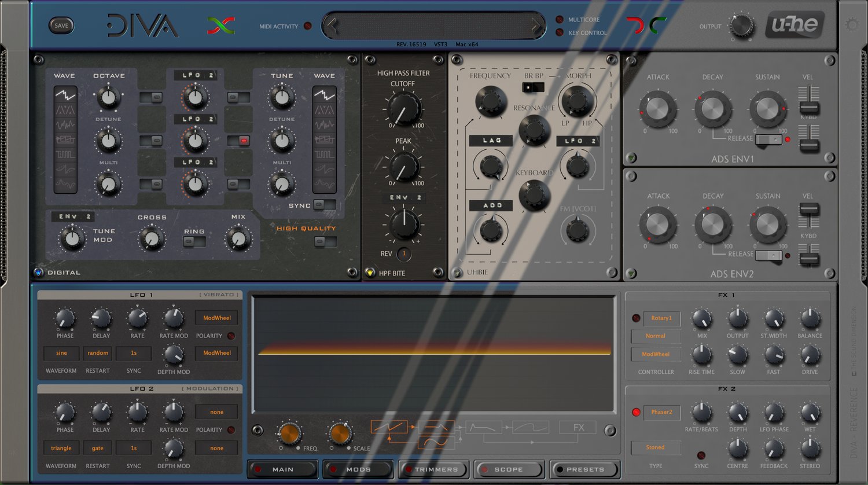868x485 pixels.
Task: Open the ADS ENV2 module selector
Action: 631,273
